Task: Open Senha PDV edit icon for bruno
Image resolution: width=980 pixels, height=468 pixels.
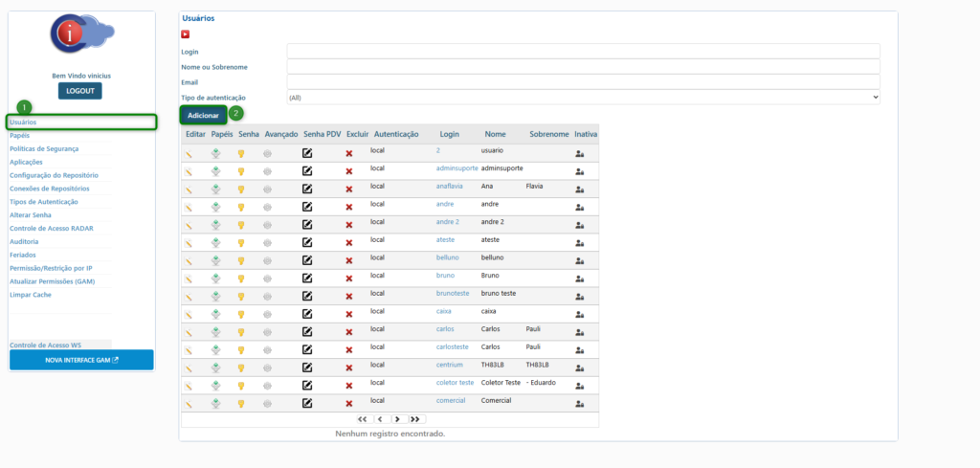Action: point(307,279)
